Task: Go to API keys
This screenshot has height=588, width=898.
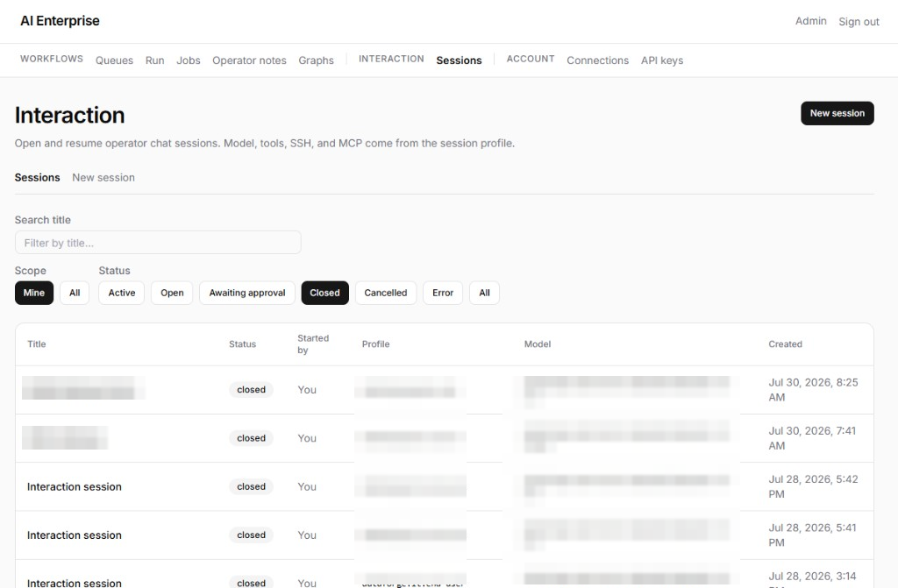Action: coord(662,60)
